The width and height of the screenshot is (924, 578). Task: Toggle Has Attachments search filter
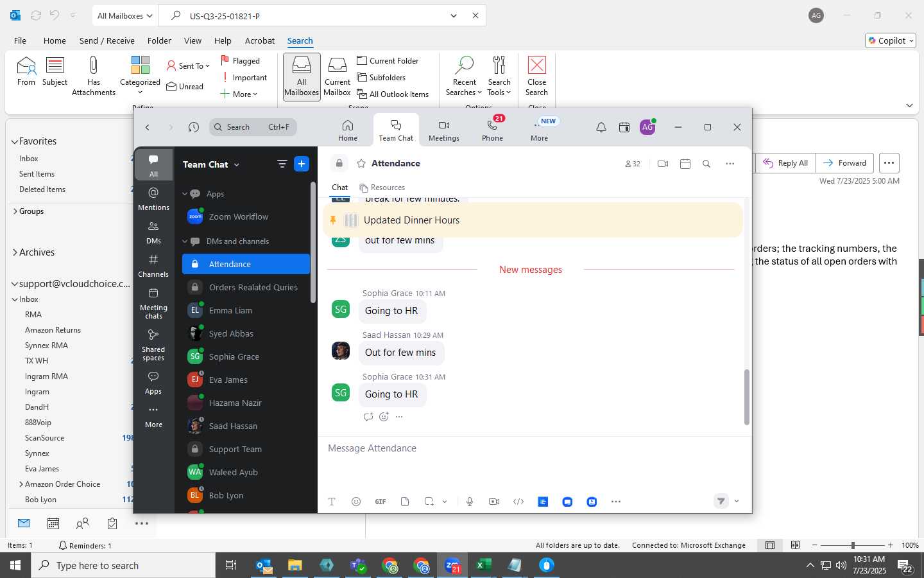pos(94,76)
